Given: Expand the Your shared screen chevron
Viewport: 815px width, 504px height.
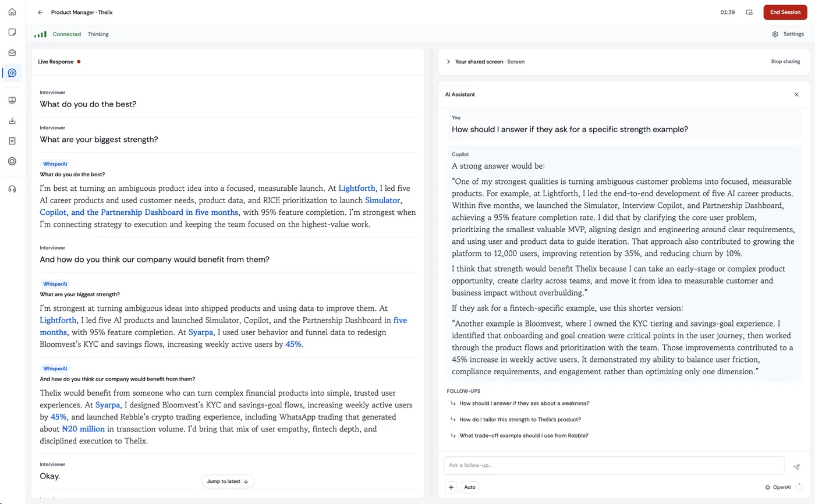Looking at the screenshot, I should (448, 62).
